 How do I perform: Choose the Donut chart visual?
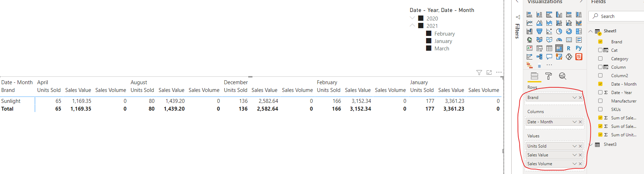pyautogui.click(x=569, y=31)
